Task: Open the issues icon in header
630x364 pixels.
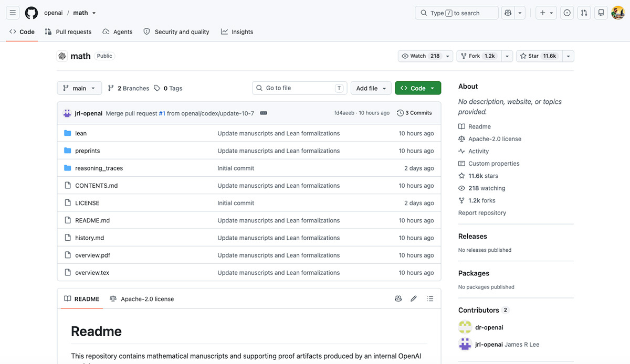Action: [567, 13]
